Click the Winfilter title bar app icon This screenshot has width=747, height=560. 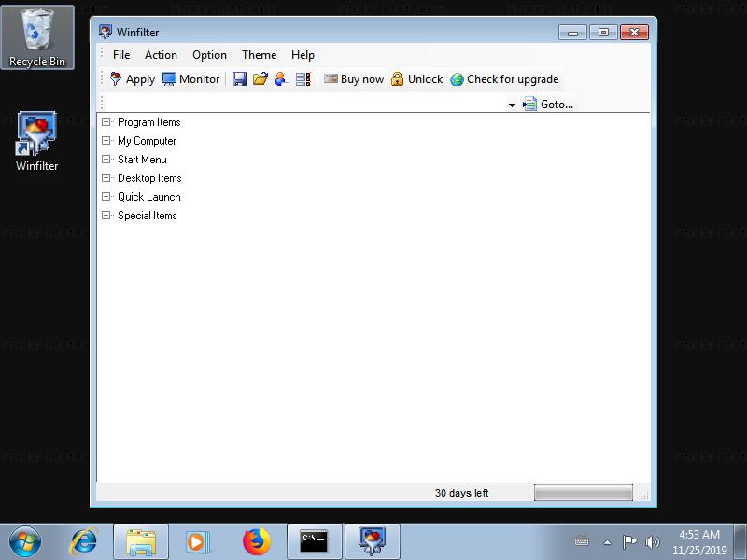pyautogui.click(x=106, y=32)
